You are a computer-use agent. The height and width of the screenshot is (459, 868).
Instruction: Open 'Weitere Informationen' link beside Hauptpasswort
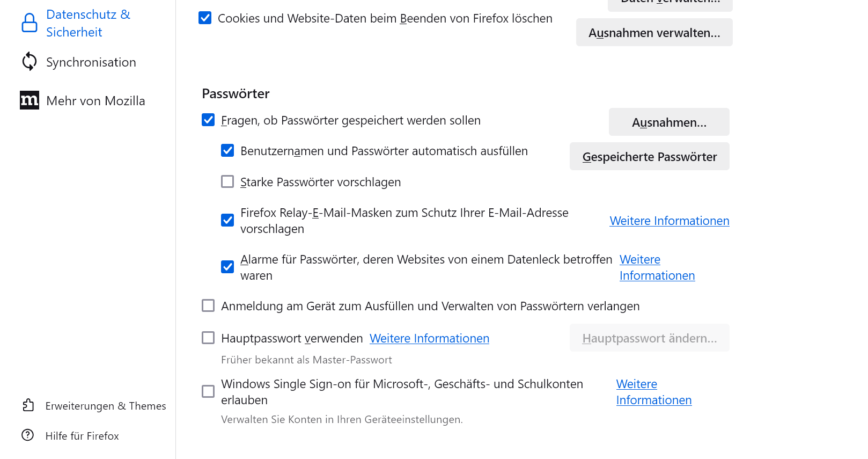429,338
